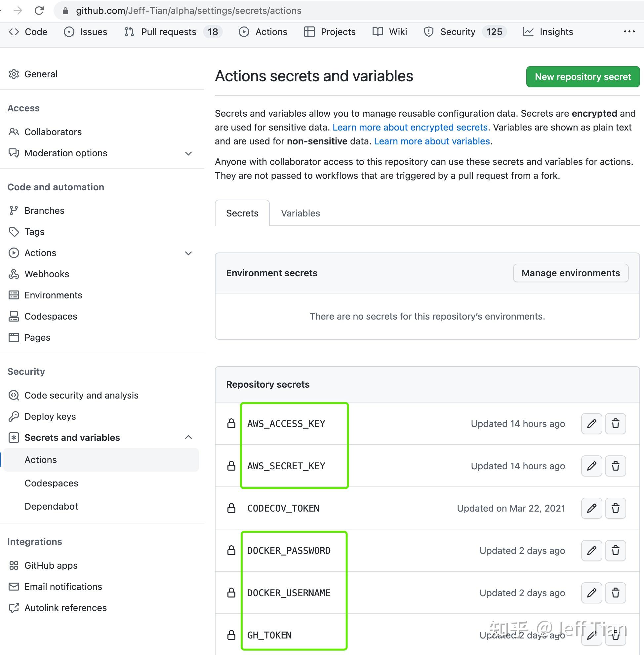Open the Insights repository tab
The image size is (644, 655).
pyautogui.click(x=556, y=32)
